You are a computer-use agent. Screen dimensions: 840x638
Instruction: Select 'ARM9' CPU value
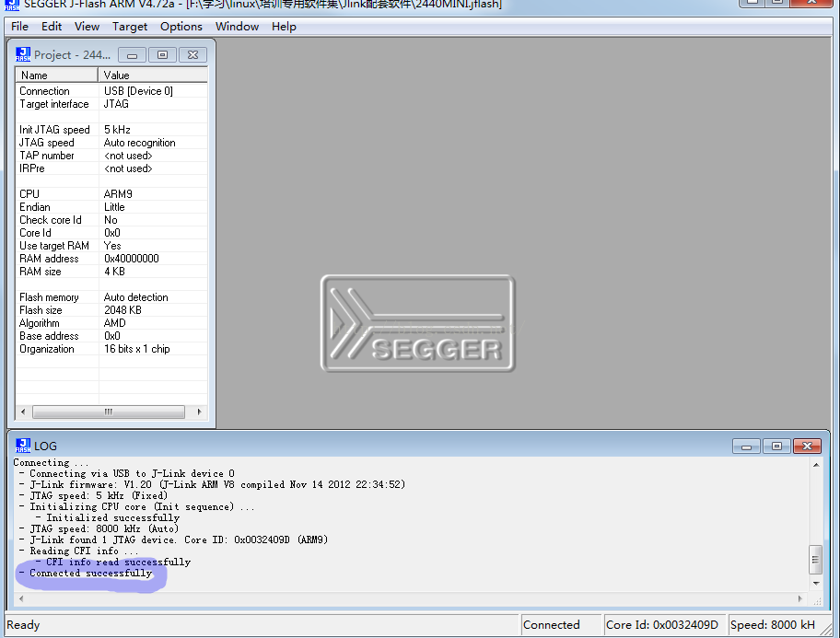coord(118,194)
